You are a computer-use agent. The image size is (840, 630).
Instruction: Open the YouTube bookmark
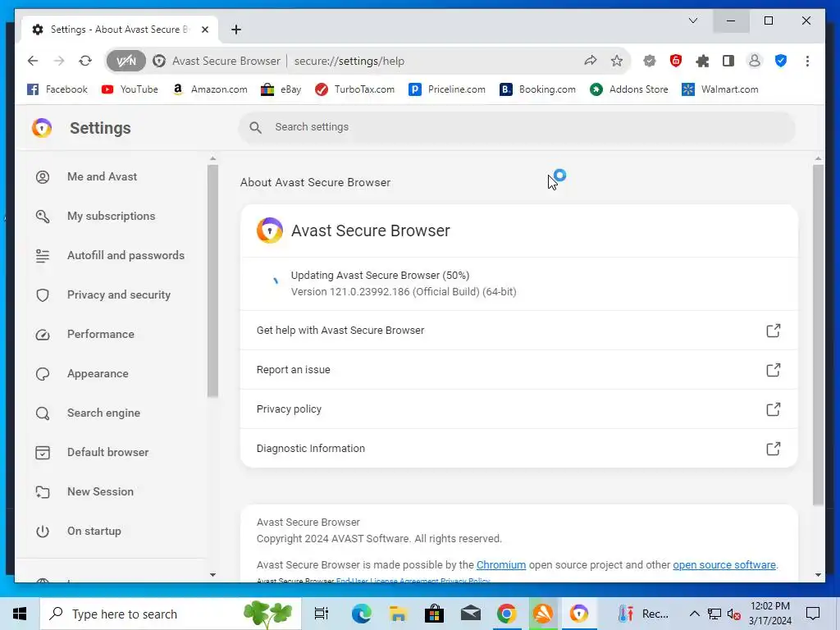coord(130,89)
